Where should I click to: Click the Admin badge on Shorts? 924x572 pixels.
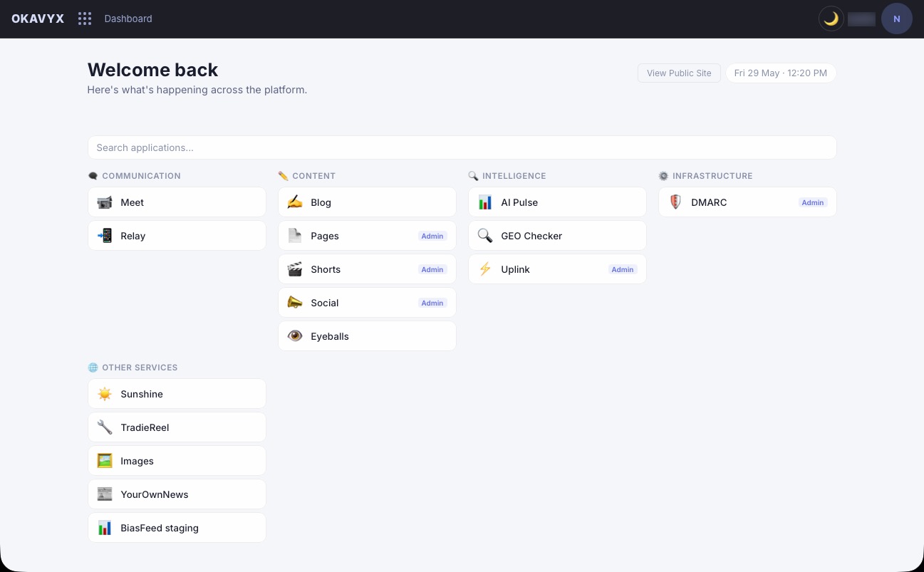coord(432,269)
